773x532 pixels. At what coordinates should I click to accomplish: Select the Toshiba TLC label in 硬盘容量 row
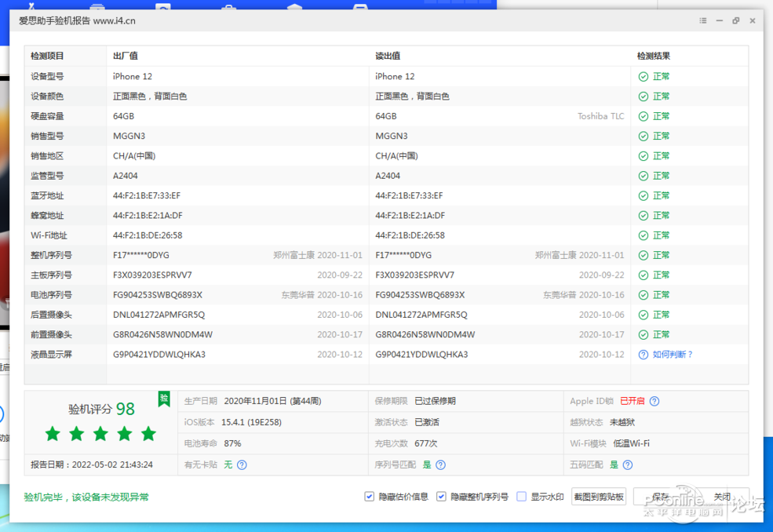(x=601, y=116)
